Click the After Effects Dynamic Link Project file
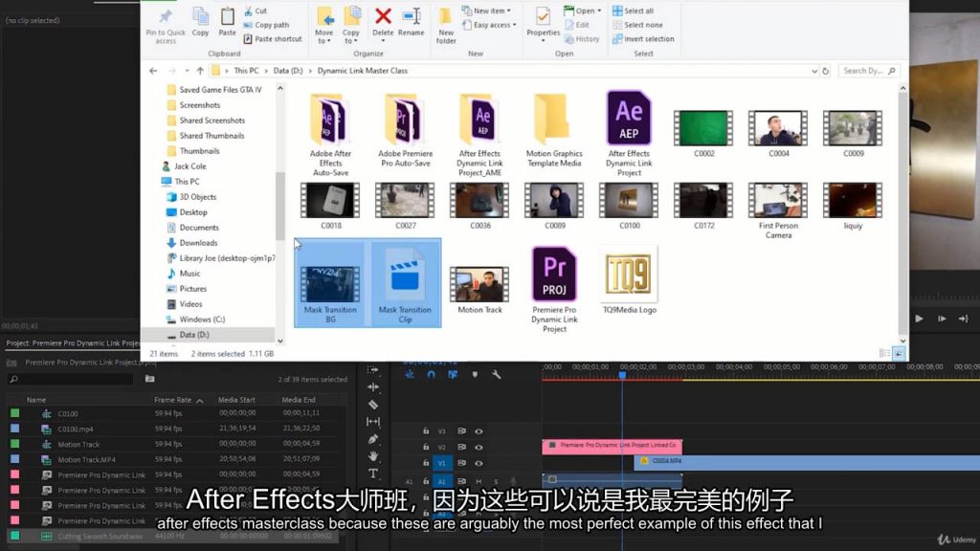 click(629, 133)
